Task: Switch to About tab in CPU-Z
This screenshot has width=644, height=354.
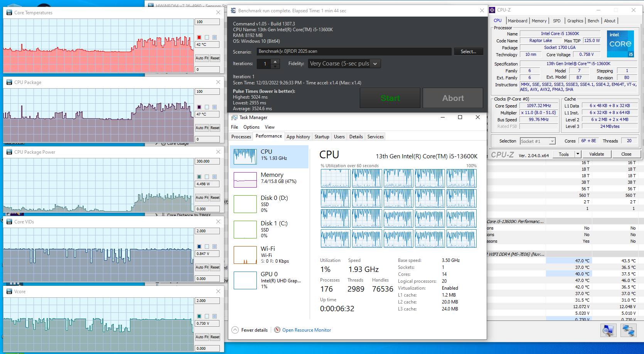Action: click(610, 21)
